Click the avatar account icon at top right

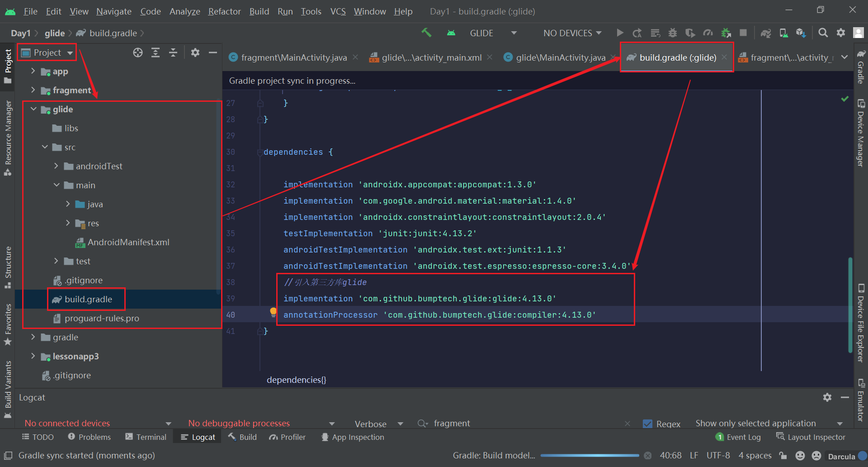[858, 33]
